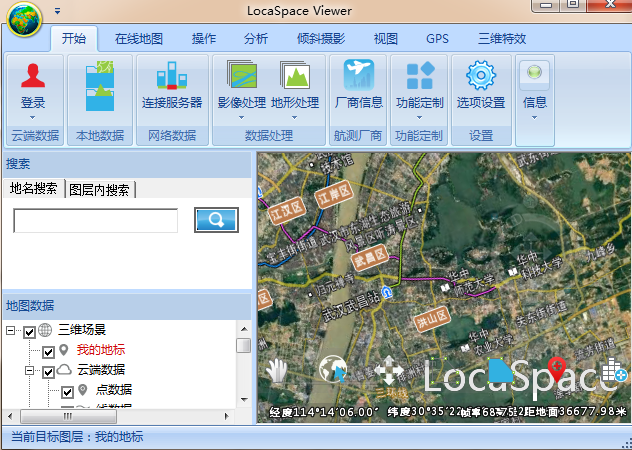Select the four-arrow move tool on map
Image resolution: width=632 pixels, height=450 pixels.
point(389,370)
